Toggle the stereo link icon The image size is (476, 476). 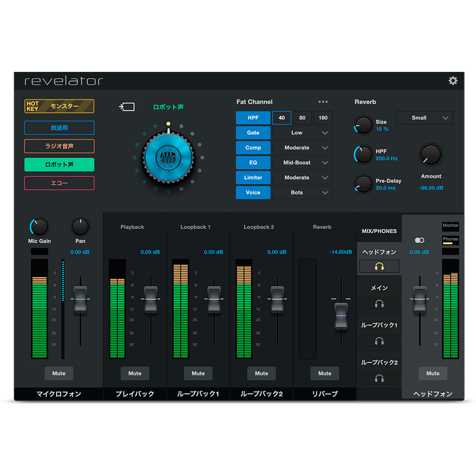point(419,240)
